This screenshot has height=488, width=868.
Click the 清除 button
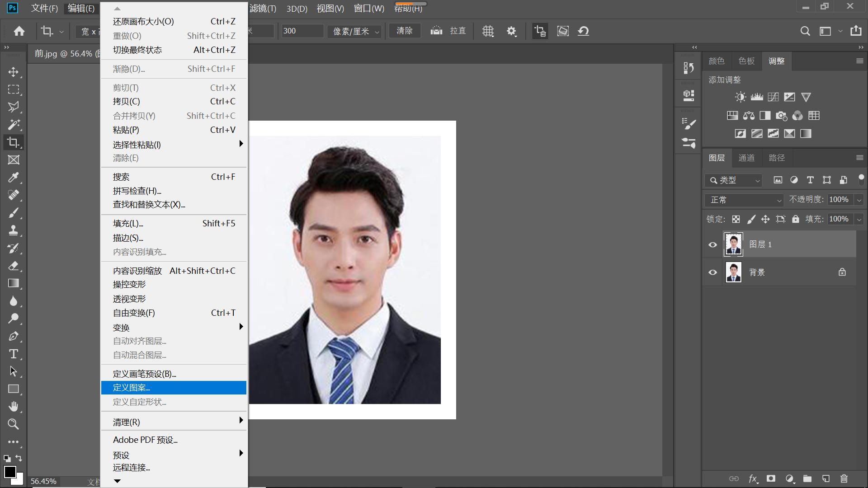[x=404, y=31]
